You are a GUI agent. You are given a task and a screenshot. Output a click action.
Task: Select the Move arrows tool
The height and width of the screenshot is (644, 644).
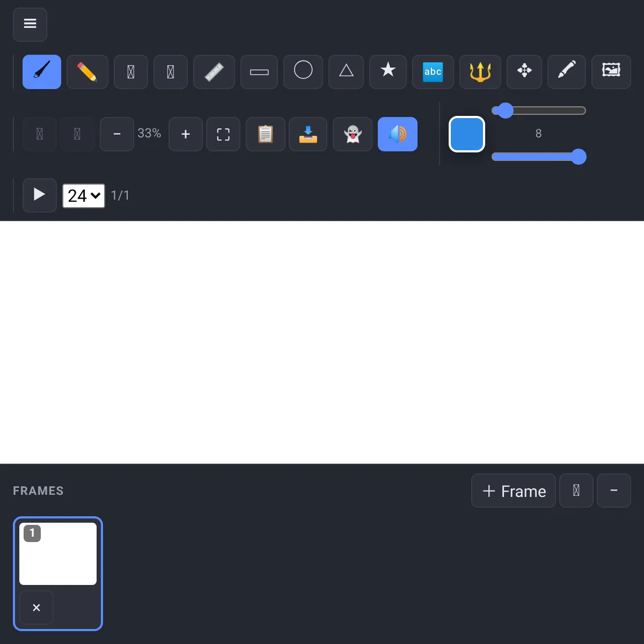click(x=524, y=72)
